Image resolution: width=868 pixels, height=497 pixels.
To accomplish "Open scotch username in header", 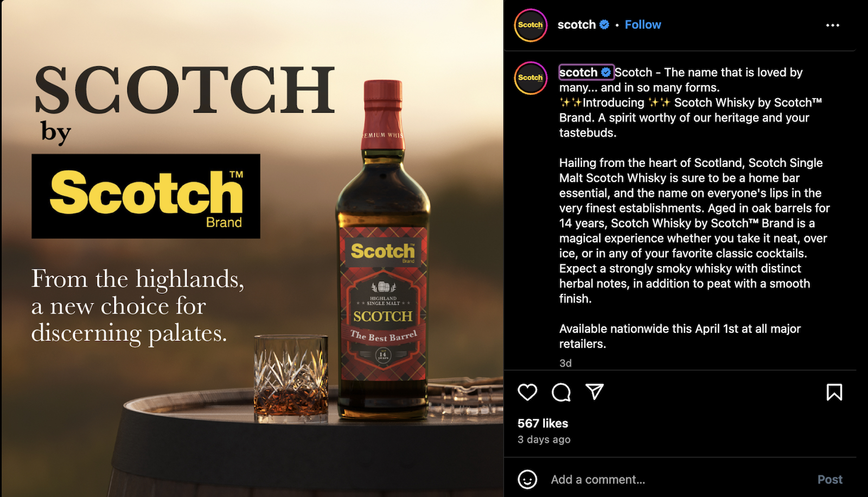I will pos(577,24).
